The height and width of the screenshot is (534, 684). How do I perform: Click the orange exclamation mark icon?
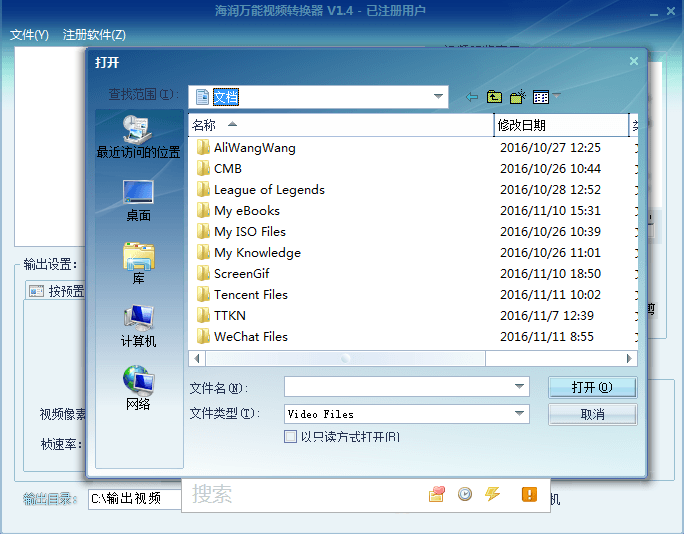point(529,494)
